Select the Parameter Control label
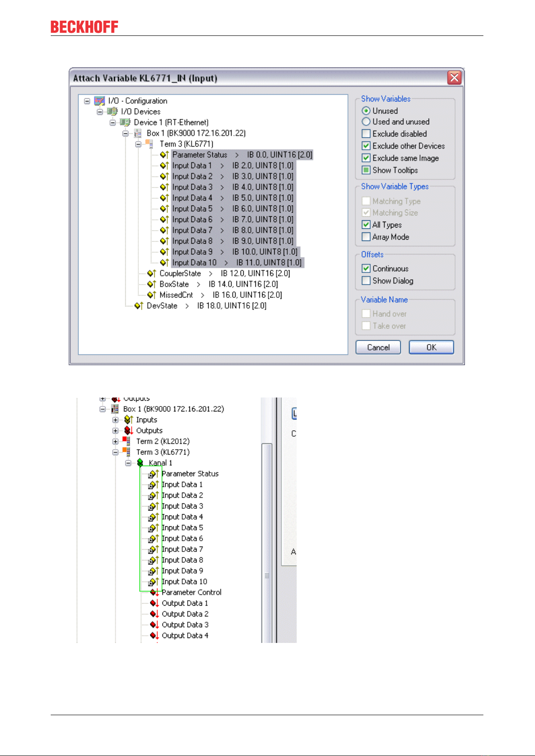 tap(192, 592)
